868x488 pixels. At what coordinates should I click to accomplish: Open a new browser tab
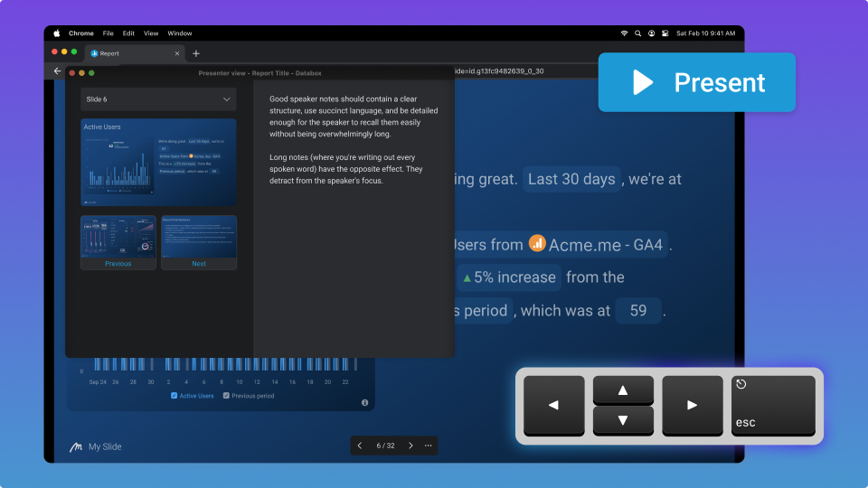pos(196,53)
